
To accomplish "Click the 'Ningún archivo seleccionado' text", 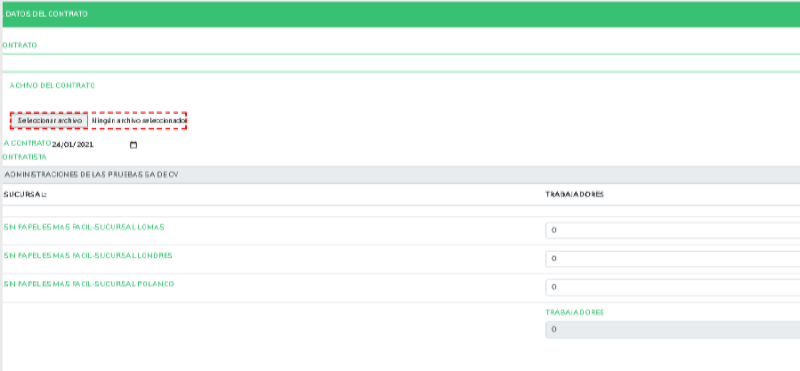I will pos(139,121).
